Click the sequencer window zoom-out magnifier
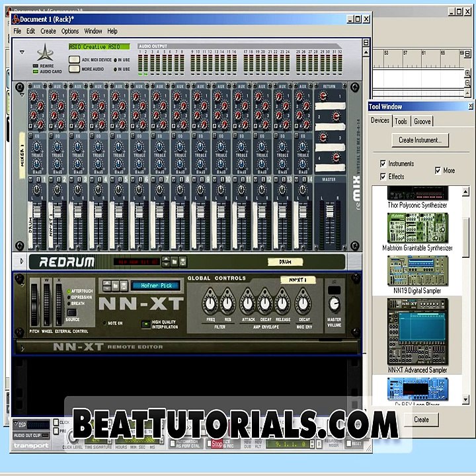The image size is (476, 476). (467, 83)
